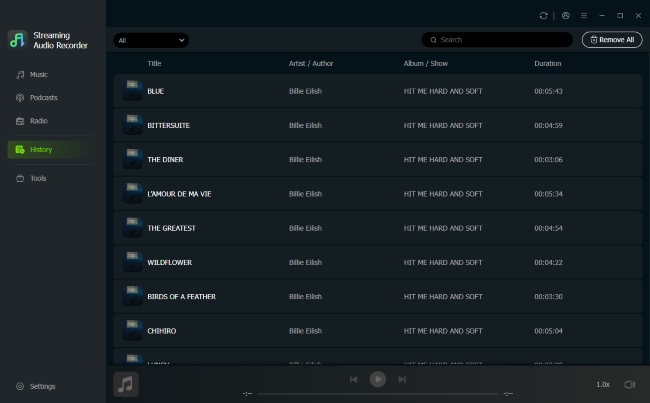Viewport: 650px width, 403px height.
Task: Select THE GREATEST track title
Action: click(171, 228)
